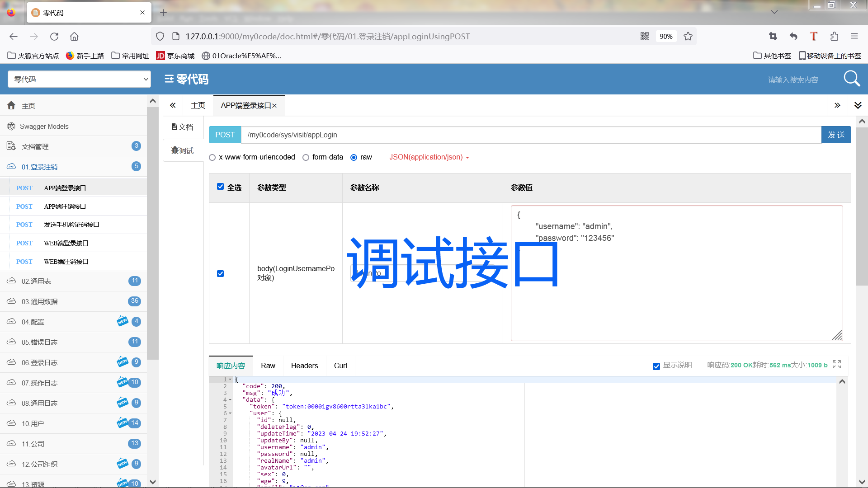Uncheck the body(LoginUsernamePo) parameter checkbox
Screen dimensions: 868x488
[x=220, y=273]
